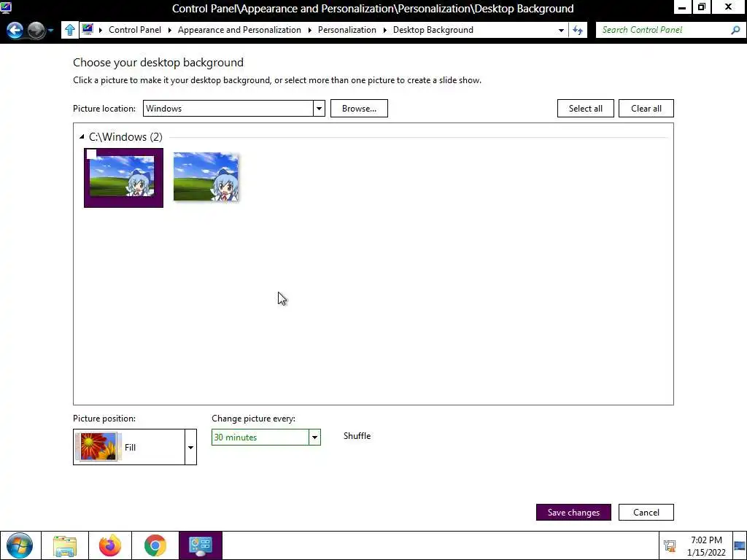This screenshot has height=560, width=747.
Task: Select the highlighted first wallpaper thumbnail
Action: pyautogui.click(x=123, y=178)
